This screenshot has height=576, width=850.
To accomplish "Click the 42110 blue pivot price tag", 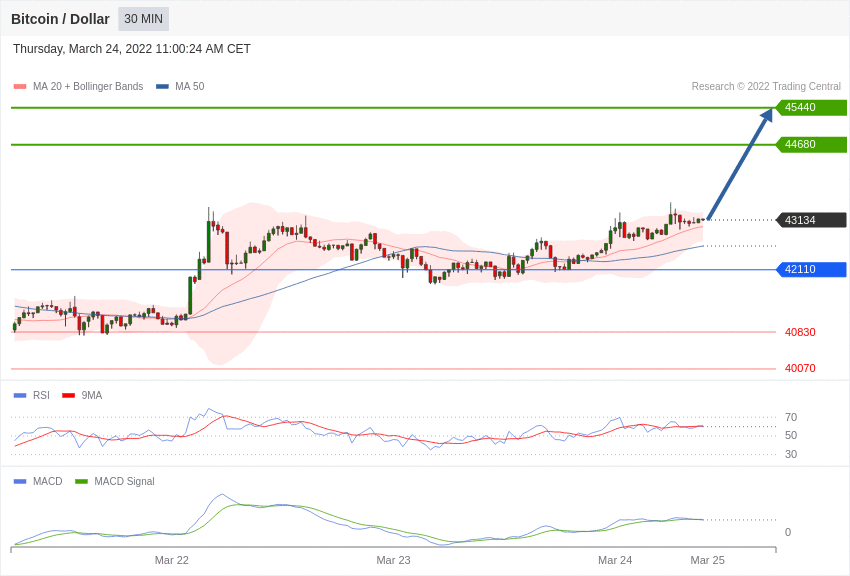I will [x=811, y=270].
